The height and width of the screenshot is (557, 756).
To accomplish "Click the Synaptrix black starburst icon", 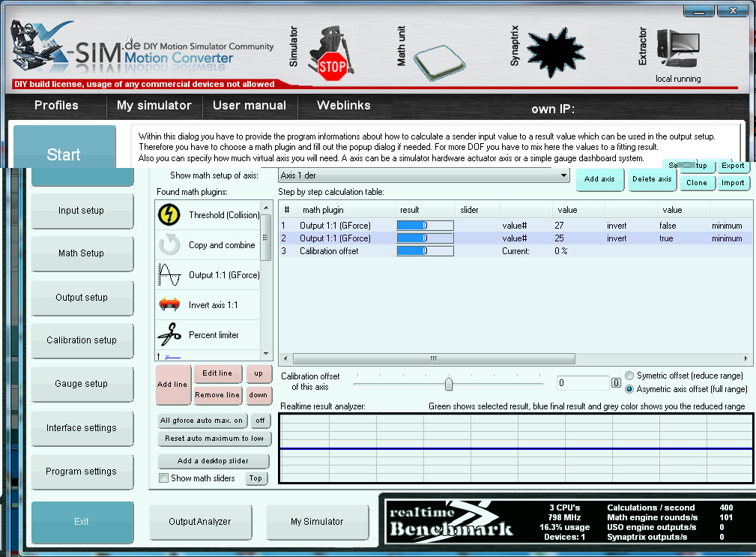I will tap(556, 51).
